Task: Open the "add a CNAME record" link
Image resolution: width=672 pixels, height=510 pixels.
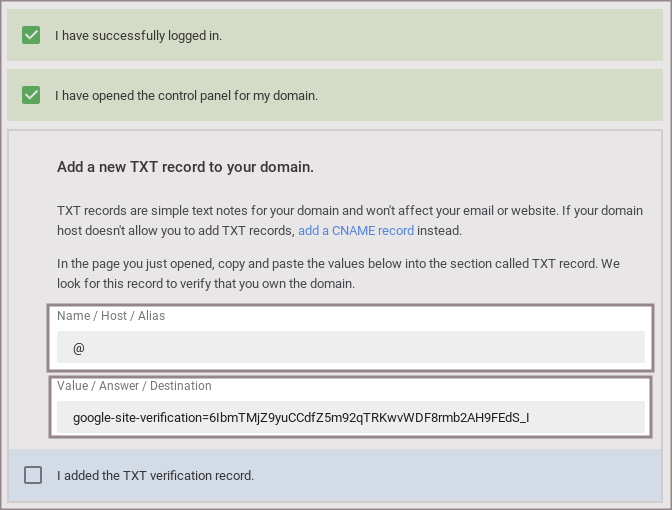Action: (x=355, y=230)
